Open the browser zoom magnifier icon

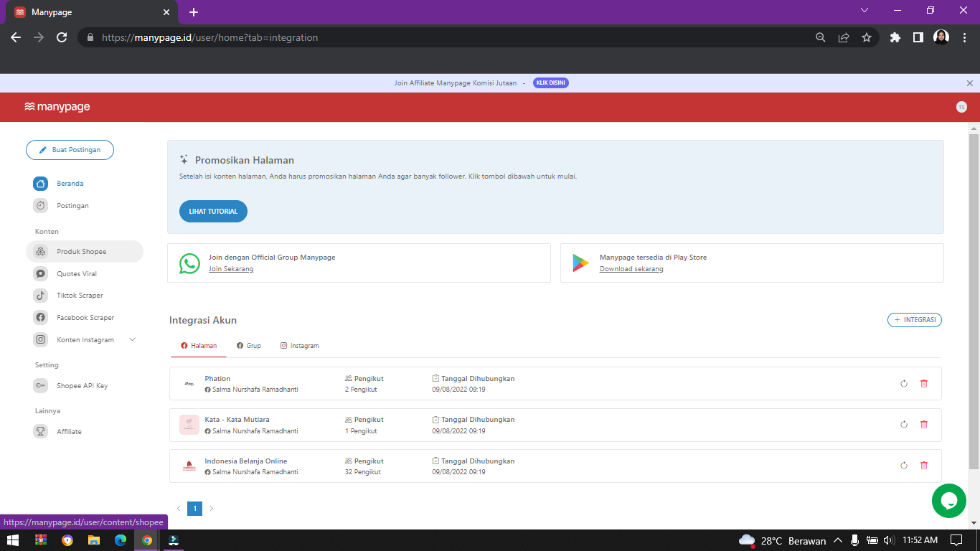coord(821,37)
